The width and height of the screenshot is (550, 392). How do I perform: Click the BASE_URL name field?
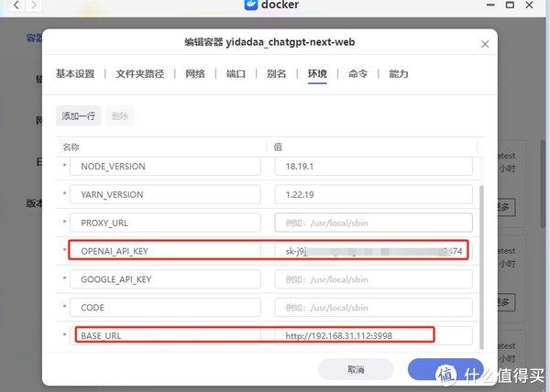[165, 335]
